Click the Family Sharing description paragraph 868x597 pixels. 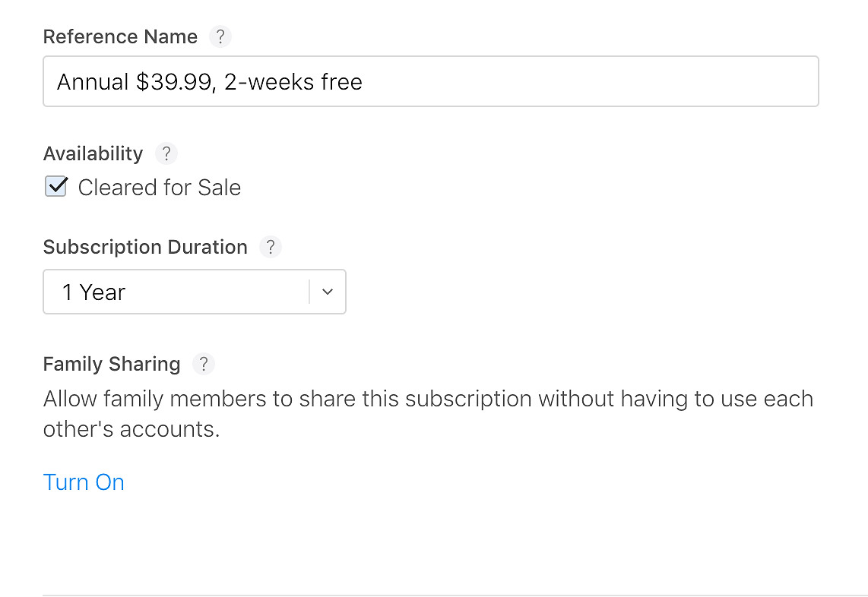[428, 414]
